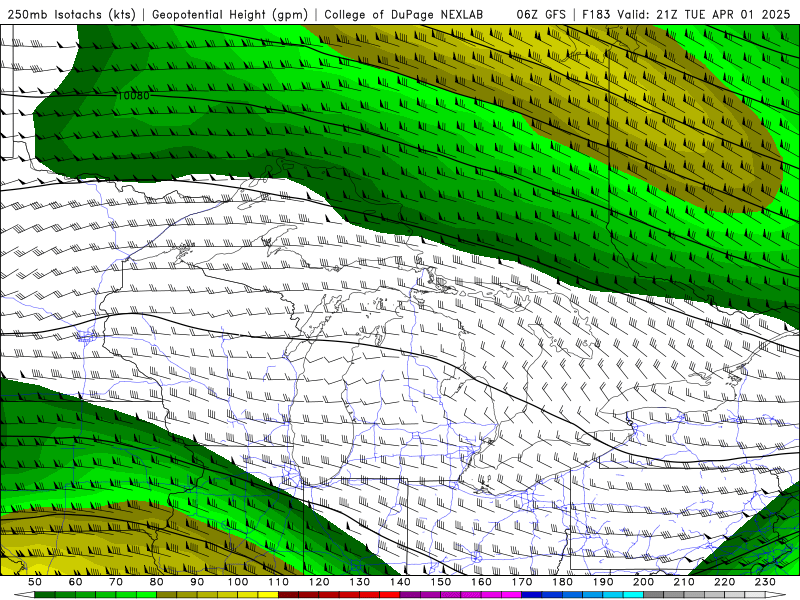
Task: Click the 'Geopotential Height (gpm)' header label
Action: pyautogui.click(x=230, y=14)
